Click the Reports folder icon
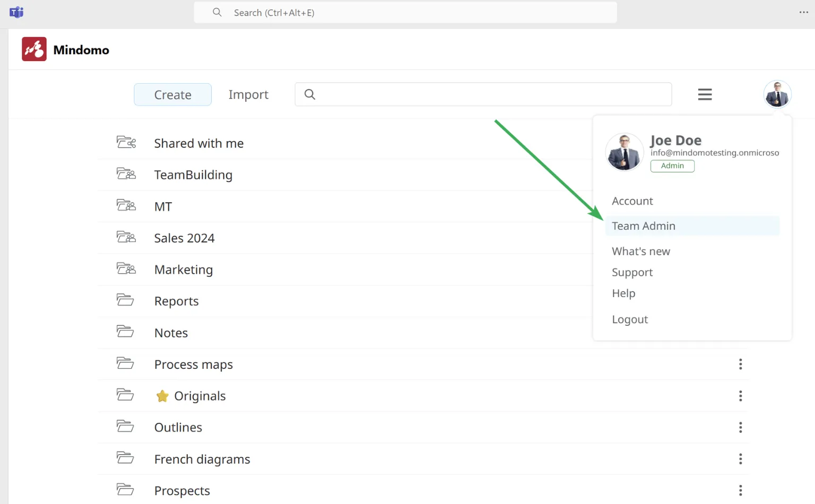 pyautogui.click(x=125, y=300)
